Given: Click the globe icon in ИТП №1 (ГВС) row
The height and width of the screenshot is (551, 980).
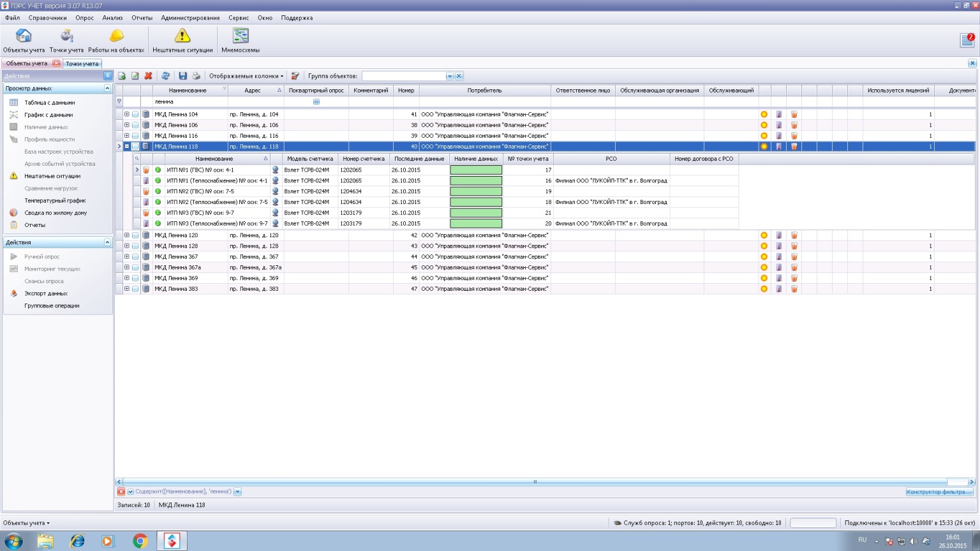Looking at the screenshot, I should [x=276, y=170].
